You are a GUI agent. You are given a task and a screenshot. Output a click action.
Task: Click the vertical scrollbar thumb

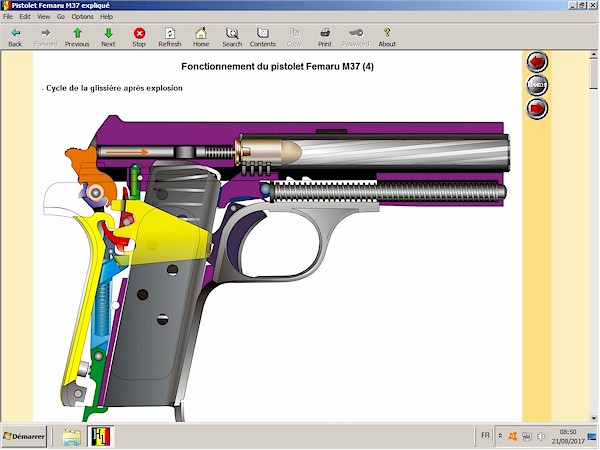pos(593,73)
